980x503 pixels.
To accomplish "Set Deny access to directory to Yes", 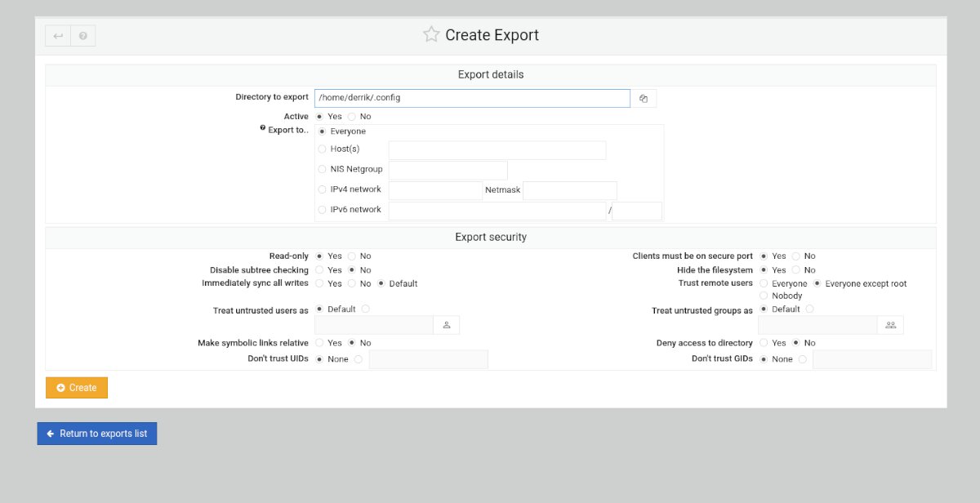I will tap(764, 343).
